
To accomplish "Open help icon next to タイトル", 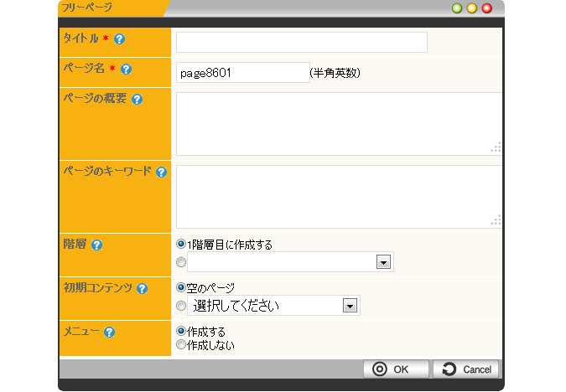I will (x=119, y=39).
